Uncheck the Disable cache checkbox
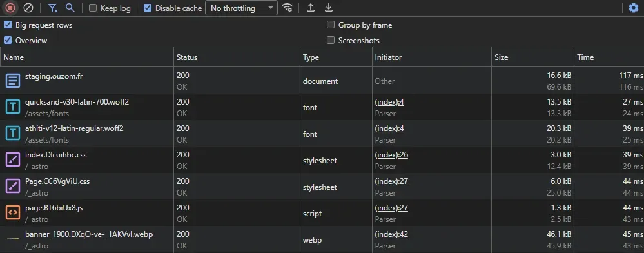Screen dimensions: 644x253 point(148,8)
